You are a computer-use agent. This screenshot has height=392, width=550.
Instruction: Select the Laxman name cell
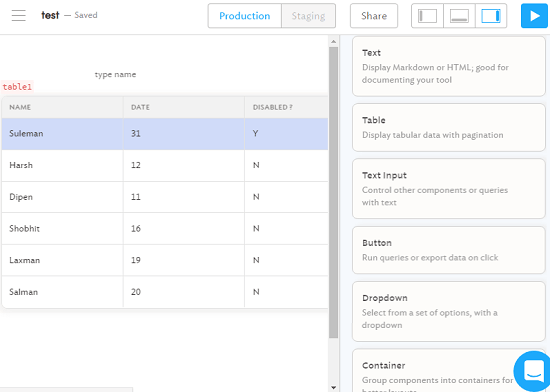tap(62, 260)
